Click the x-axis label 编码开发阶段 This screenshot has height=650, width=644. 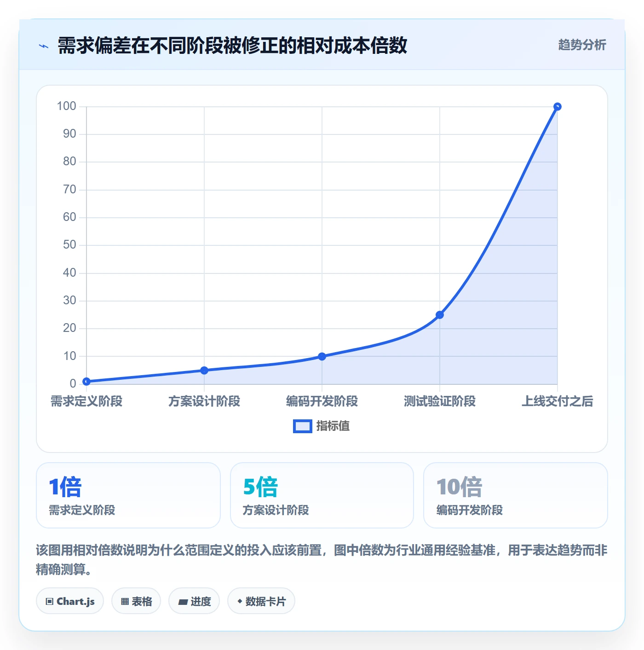click(322, 401)
